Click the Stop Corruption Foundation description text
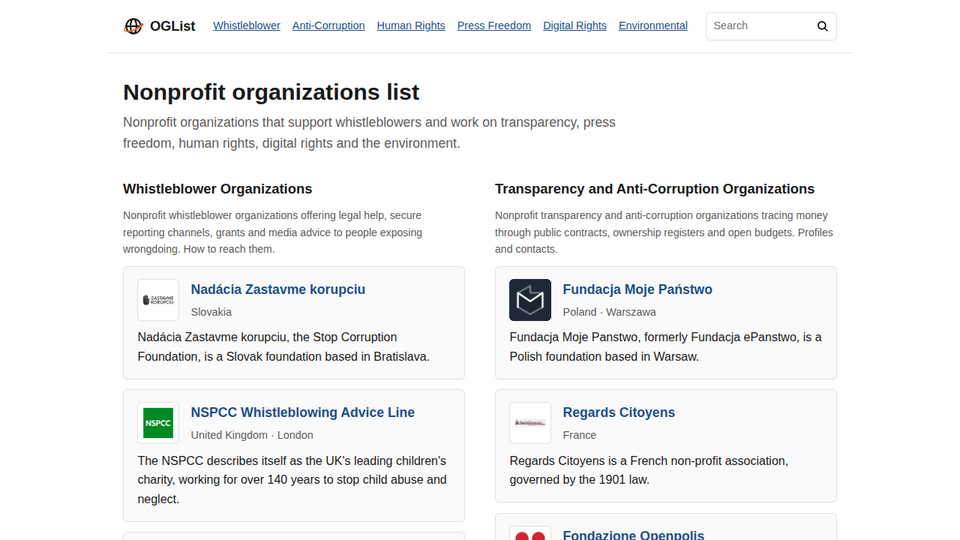The height and width of the screenshot is (540, 960). click(283, 347)
